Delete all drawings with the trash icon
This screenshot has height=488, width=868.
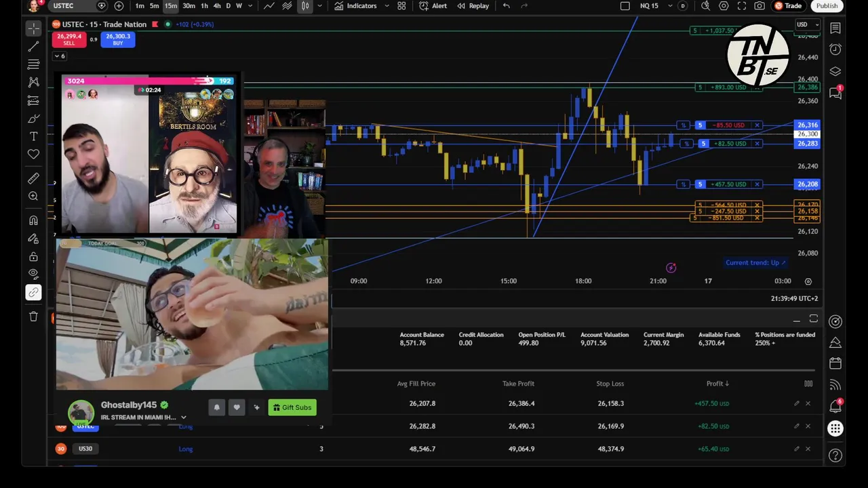33,317
